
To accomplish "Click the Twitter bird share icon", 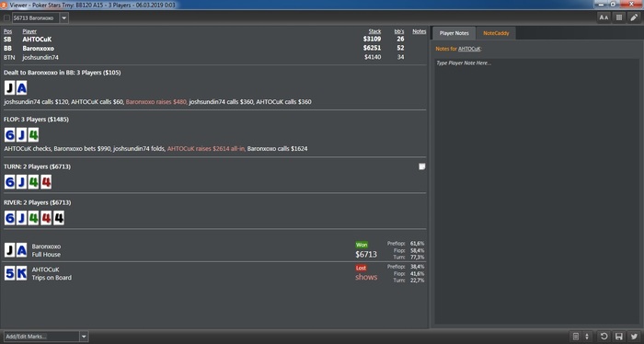I will point(634,337).
